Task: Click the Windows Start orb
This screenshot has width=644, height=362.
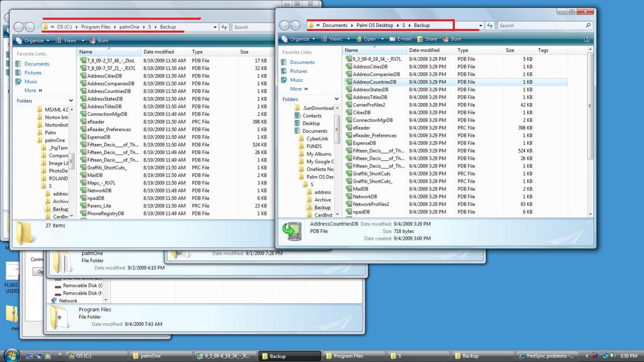Action: click(x=11, y=355)
